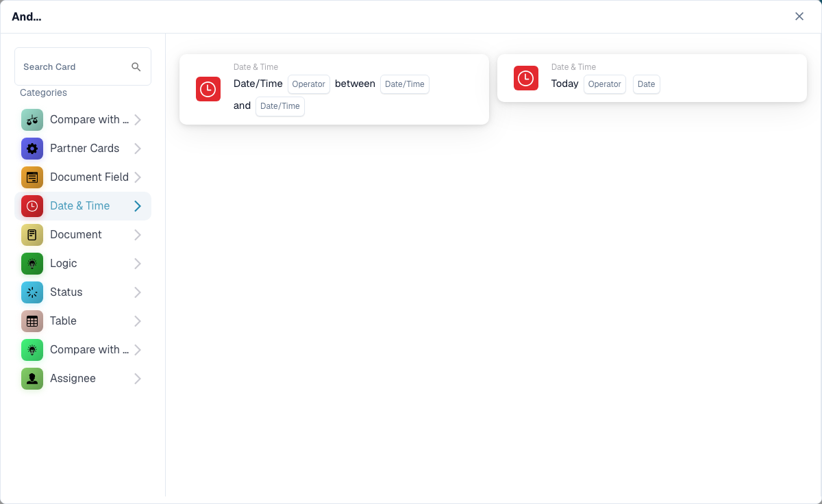
Task: Expand the Document category chevron
Action: click(x=138, y=235)
